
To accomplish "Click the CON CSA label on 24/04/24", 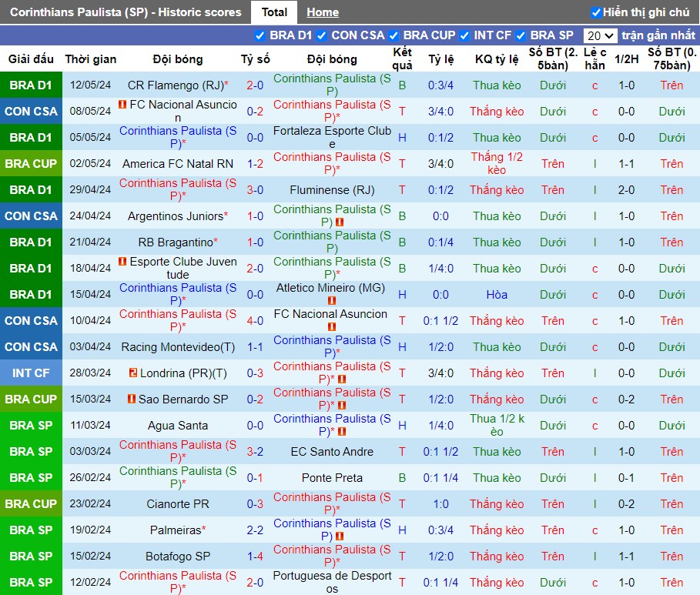I will click(31, 216).
